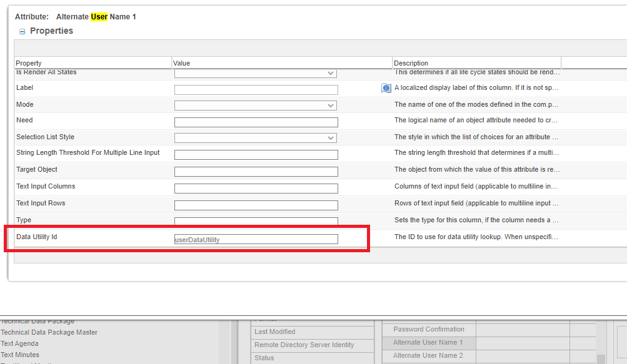Viewport: 627px width, 364px height.
Task: Select Technical Data Package Master entry
Action: click(x=49, y=332)
